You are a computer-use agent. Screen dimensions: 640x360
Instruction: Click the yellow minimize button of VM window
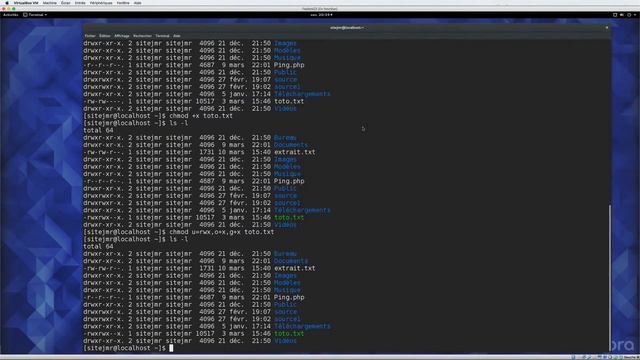click(9, 9)
